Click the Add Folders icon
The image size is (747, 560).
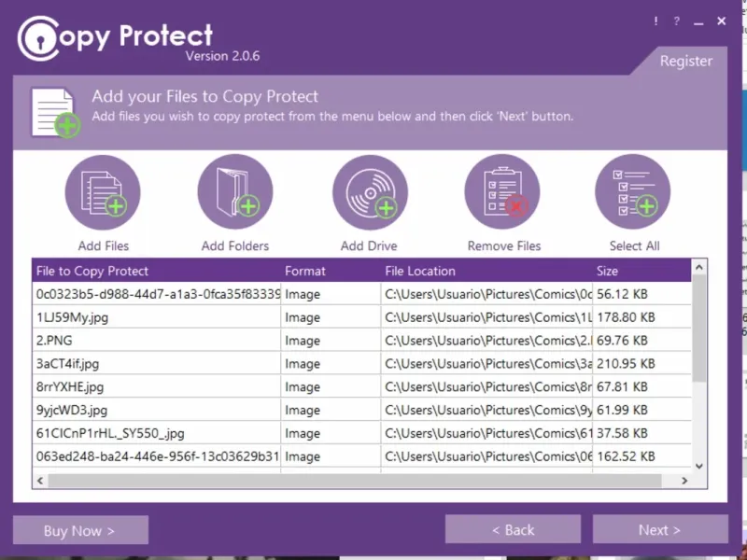[x=235, y=192]
